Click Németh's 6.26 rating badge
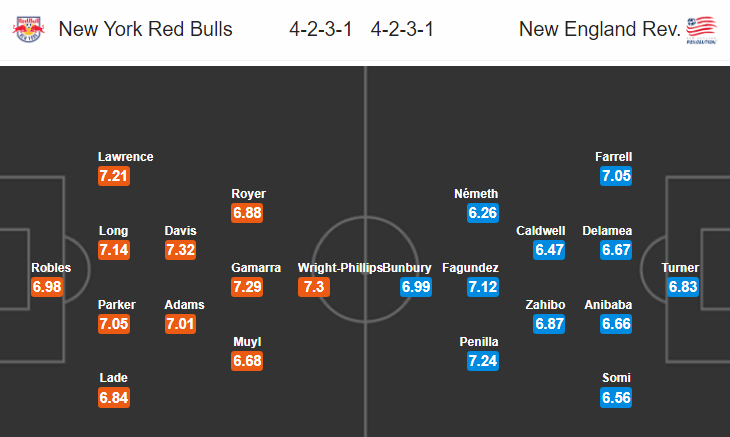The height and width of the screenshot is (437, 730). [483, 213]
